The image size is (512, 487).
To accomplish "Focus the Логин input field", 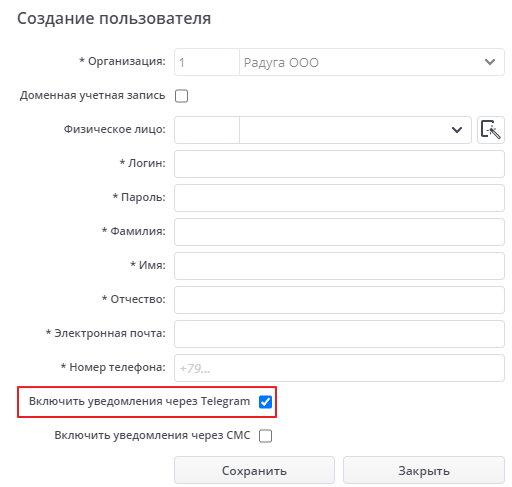I will coord(339,164).
